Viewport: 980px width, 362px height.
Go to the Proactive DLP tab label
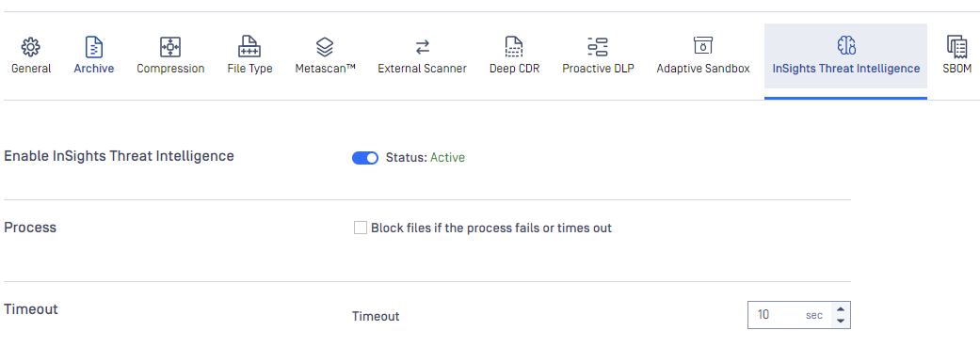pyautogui.click(x=598, y=69)
